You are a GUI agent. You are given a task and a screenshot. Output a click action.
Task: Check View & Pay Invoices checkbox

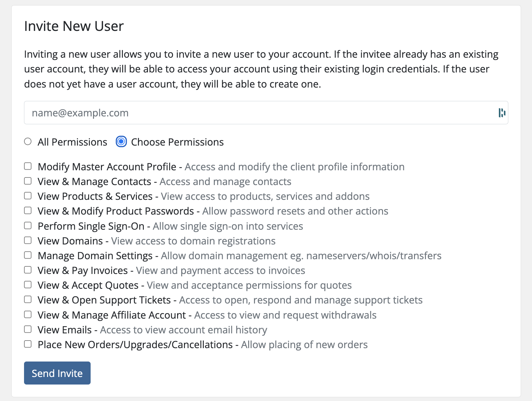(28, 270)
